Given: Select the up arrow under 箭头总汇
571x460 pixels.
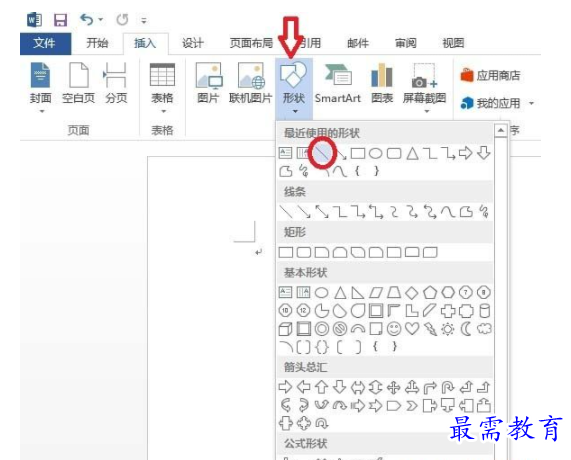Looking at the screenshot, I should coord(321,387).
